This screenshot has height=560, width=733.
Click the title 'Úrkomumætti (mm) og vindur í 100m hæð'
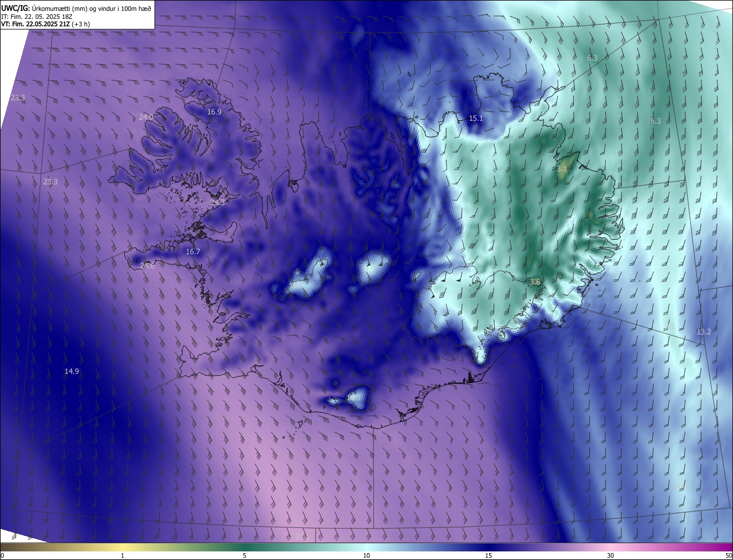(x=92, y=8)
